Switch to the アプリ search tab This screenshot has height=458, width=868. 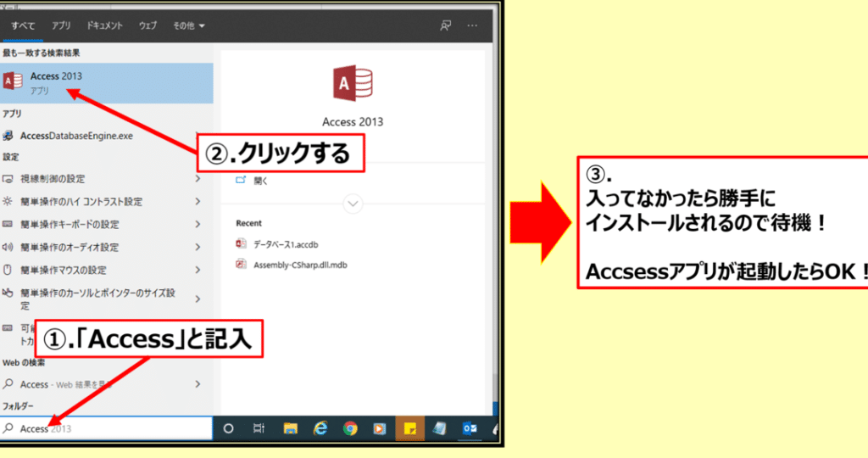(x=61, y=26)
